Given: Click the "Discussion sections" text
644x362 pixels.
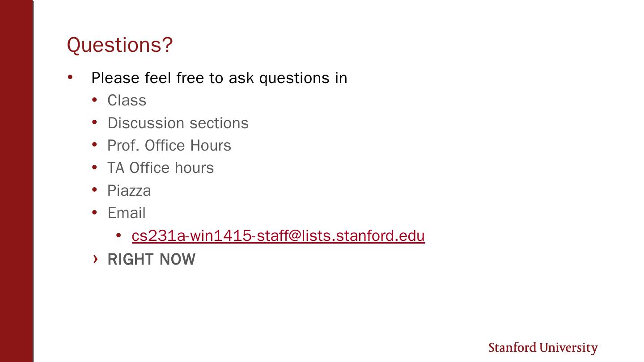Looking at the screenshot, I should point(178,123).
